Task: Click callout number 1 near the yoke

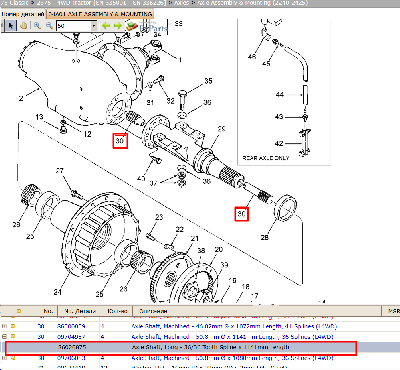Action: (x=180, y=60)
